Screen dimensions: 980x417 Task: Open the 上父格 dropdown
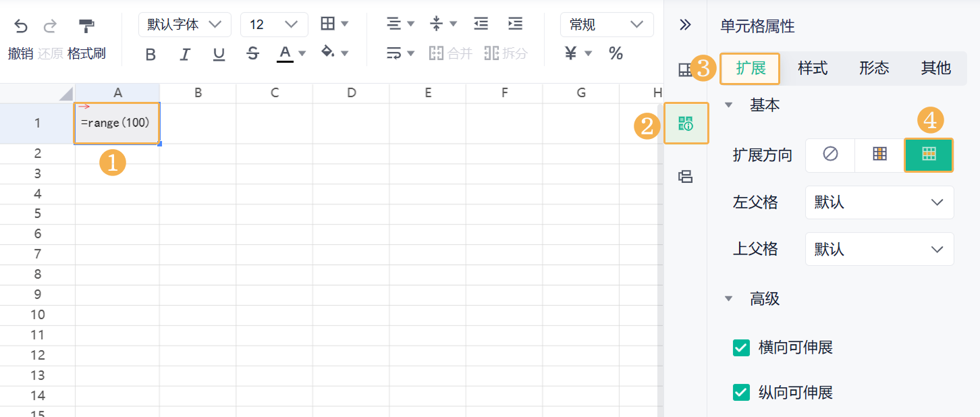(x=879, y=250)
